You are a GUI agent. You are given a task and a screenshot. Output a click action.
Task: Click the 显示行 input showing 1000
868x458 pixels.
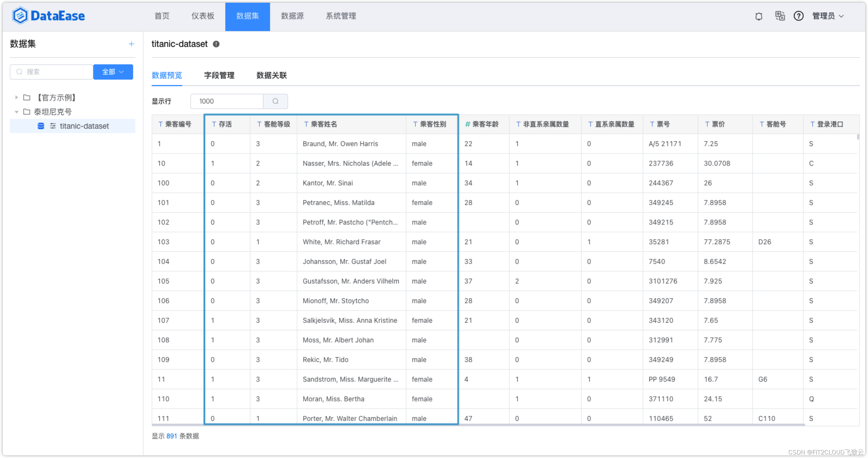click(227, 101)
